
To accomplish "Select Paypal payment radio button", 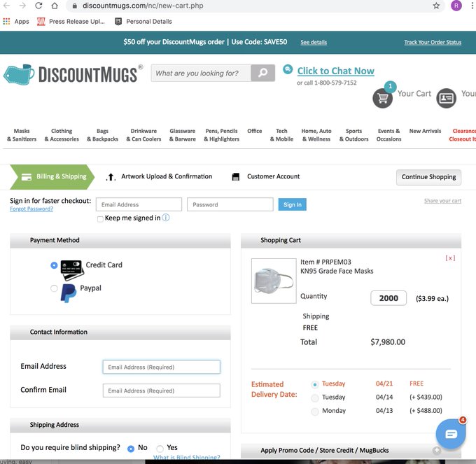I will 54,288.
